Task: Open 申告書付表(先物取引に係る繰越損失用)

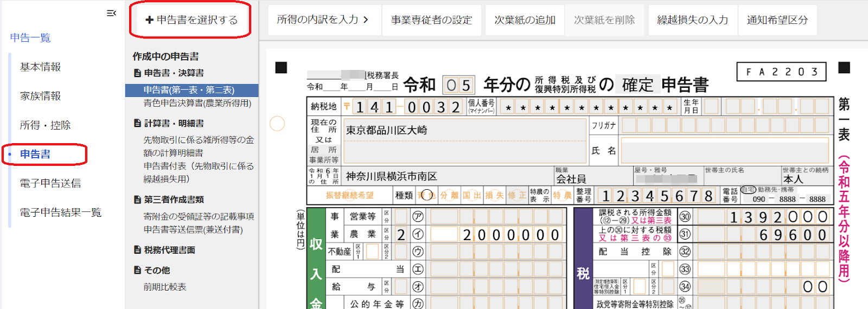Action: pos(199,172)
